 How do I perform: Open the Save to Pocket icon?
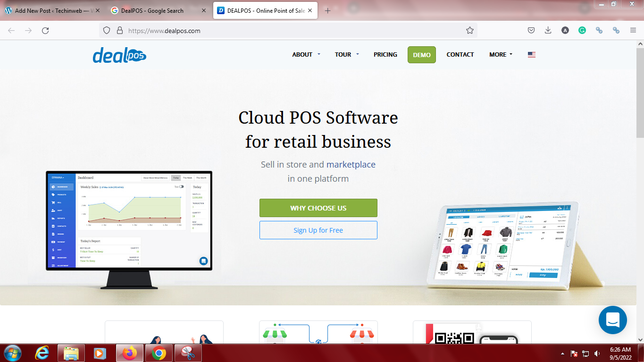point(531,30)
